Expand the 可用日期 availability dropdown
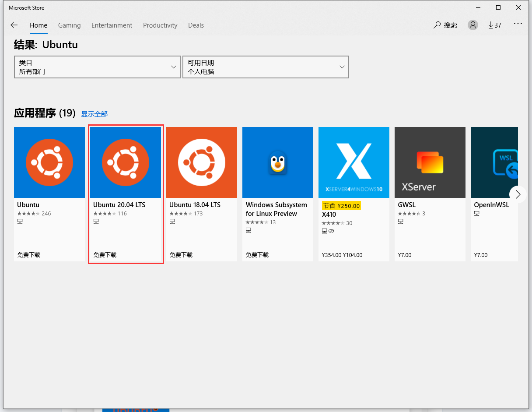532x412 pixels. [266, 67]
